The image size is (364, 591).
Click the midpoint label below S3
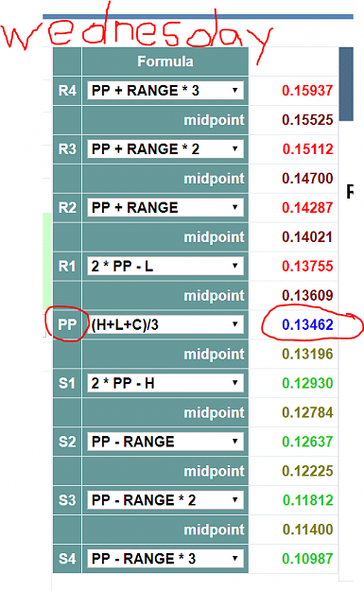tap(214, 530)
